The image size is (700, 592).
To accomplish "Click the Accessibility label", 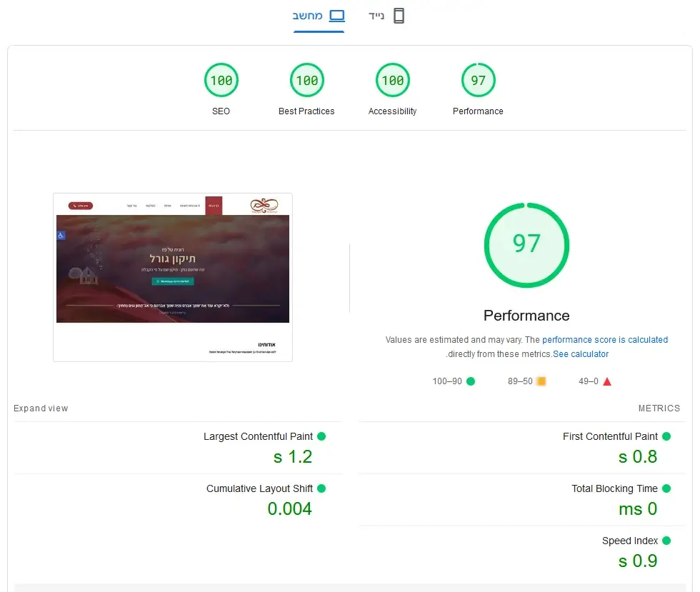I will pyautogui.click(x=392, y=111).
